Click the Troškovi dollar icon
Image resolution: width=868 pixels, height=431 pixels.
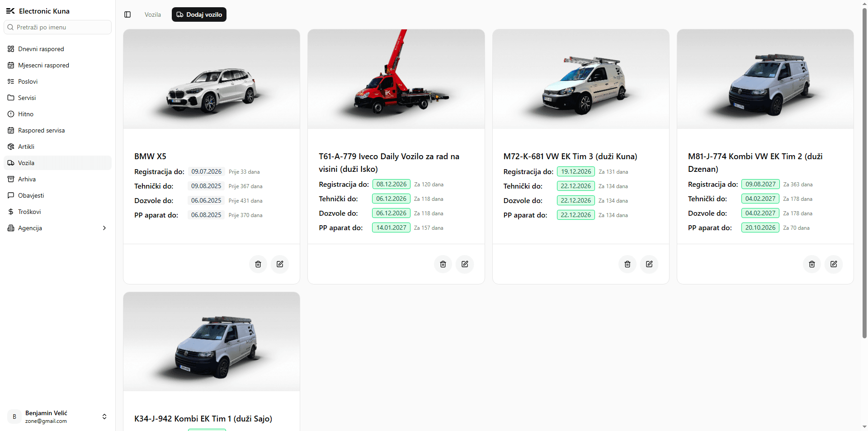pos(11,212)
